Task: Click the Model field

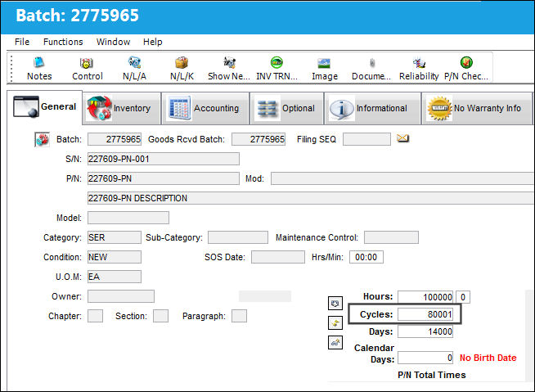Action: (128, 218)
